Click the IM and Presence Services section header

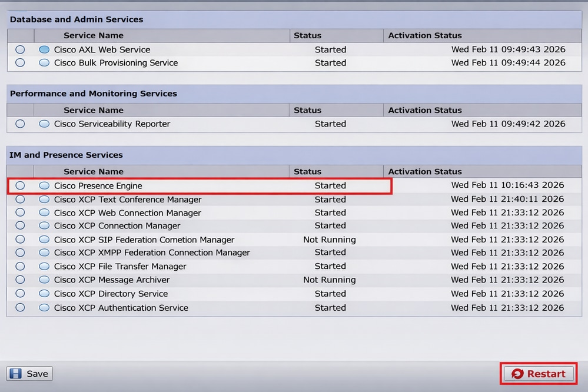67,155
